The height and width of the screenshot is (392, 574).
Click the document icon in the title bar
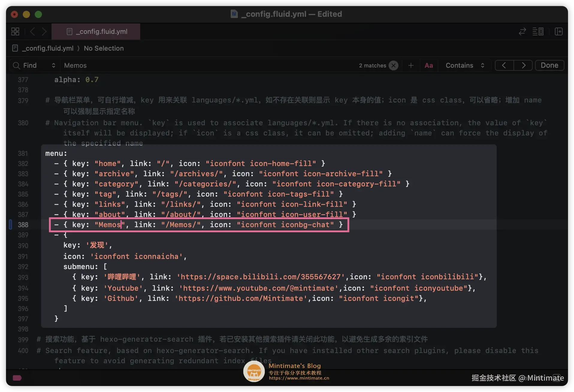234,14
